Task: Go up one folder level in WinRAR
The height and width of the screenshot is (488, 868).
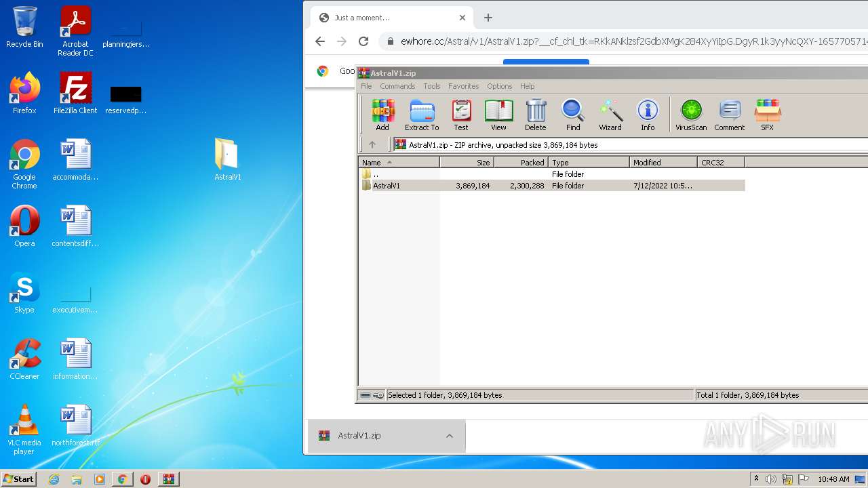Action: [x=372, y=144]
